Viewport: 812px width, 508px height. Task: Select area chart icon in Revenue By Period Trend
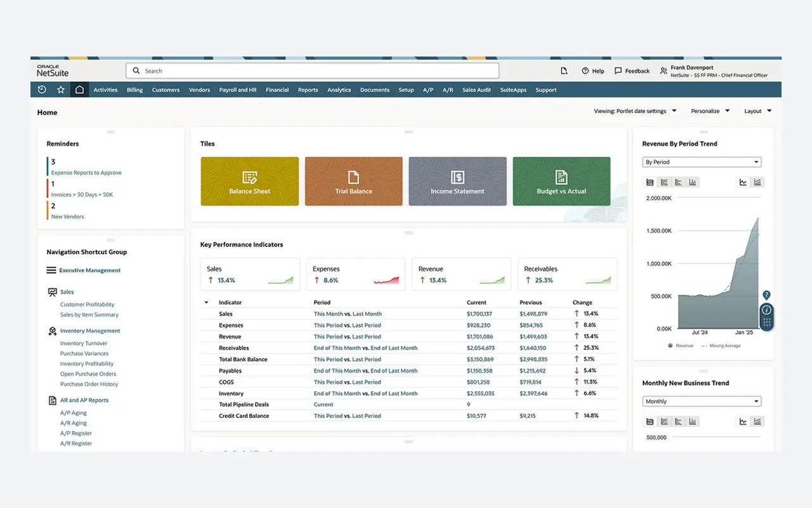pyautogui.click(x=650, y=182)
